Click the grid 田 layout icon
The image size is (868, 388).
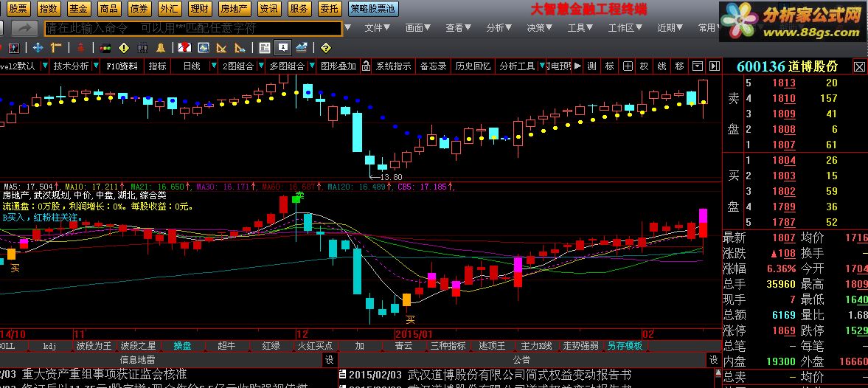[x=627, y=66]
